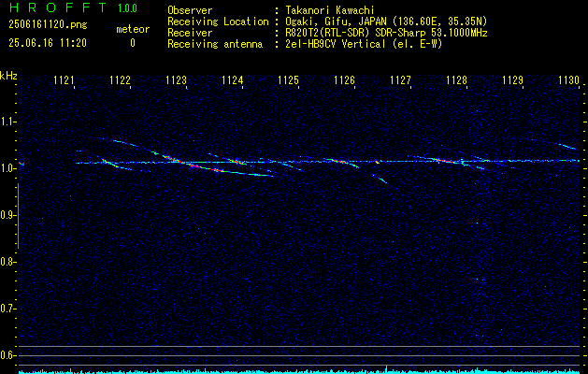Click the kHz axis unit label
This screenshot has width=588, height=374.
(8, 76)
